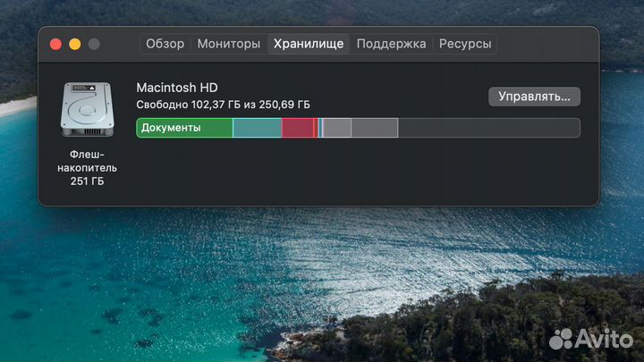Click the light gray storage bar segment
Image resolution: width=644 pixels, height=362 pixels.
(x=337, y=128)
